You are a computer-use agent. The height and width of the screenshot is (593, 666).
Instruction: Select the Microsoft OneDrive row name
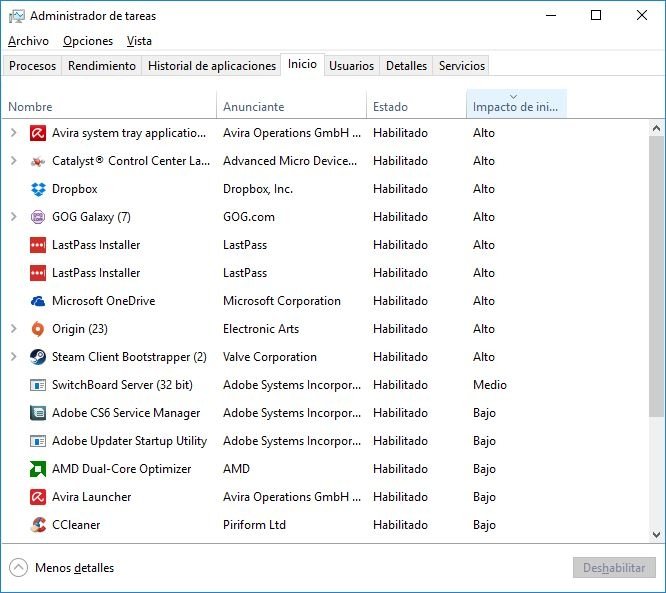click(104, 301)
